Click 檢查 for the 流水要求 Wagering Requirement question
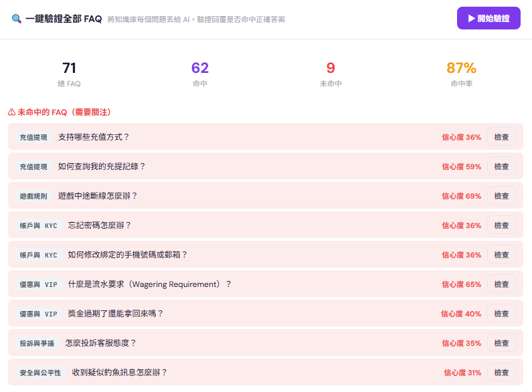The width and height of the screenshot is (532, 392). click(501, 284)
